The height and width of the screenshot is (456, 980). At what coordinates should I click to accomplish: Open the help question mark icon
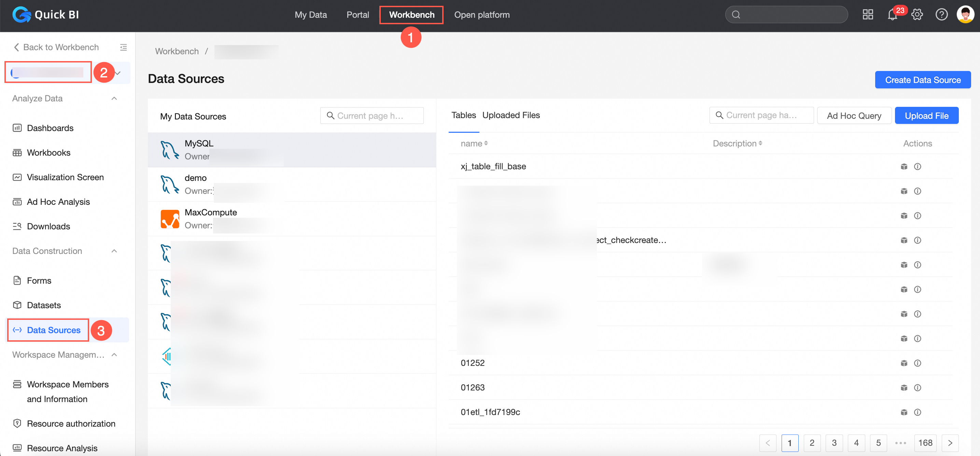941,15
